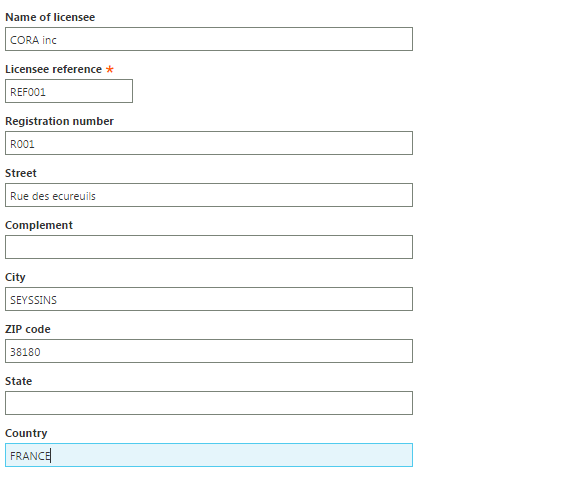Click the "Complement" field label
This screenshot has height=477, width=571.
tap(39, 225)
